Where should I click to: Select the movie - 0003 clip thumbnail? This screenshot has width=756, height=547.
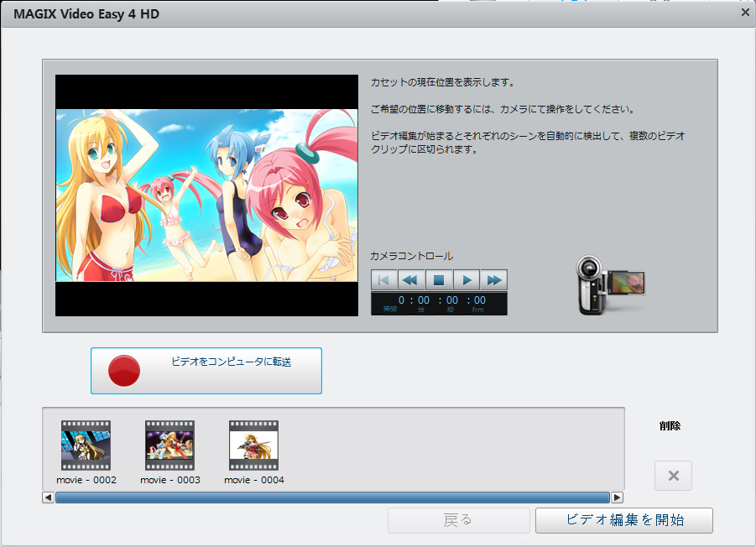pyautogui.click(x=169, y=445)
